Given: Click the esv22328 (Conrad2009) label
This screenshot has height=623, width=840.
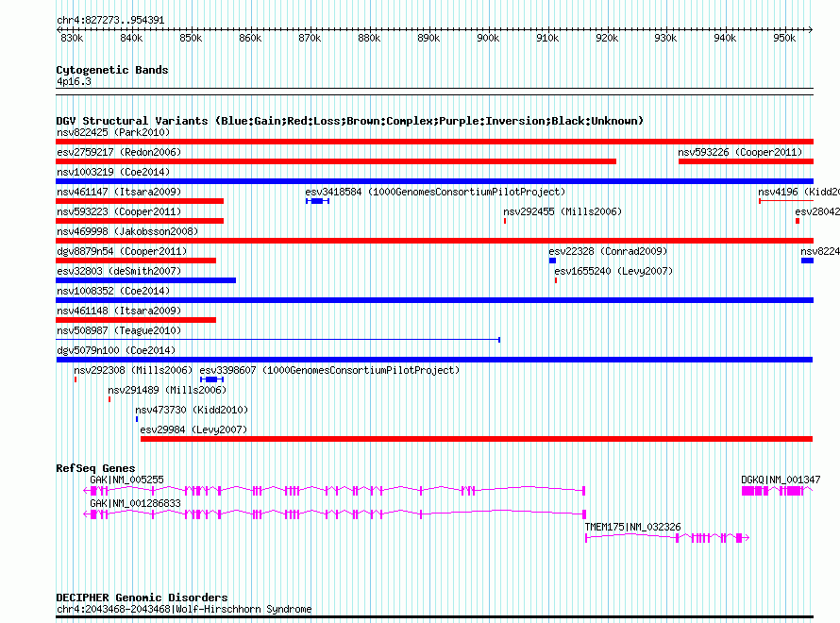Looking at the screenshot, I should (x=608, y=251).
